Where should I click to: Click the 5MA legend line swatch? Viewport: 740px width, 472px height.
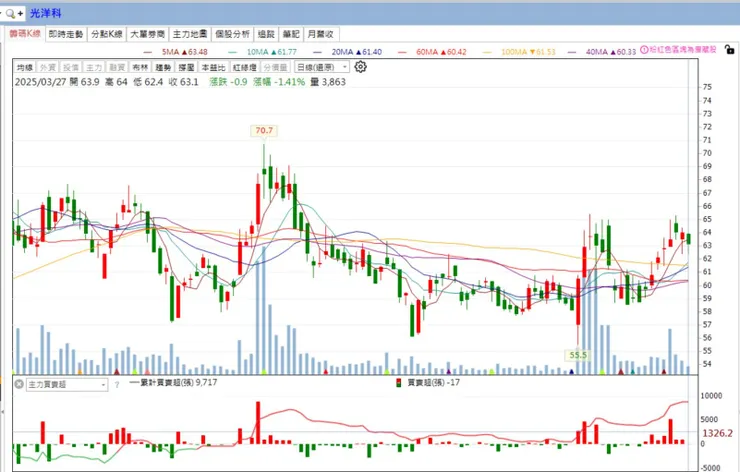click(148, 52)
